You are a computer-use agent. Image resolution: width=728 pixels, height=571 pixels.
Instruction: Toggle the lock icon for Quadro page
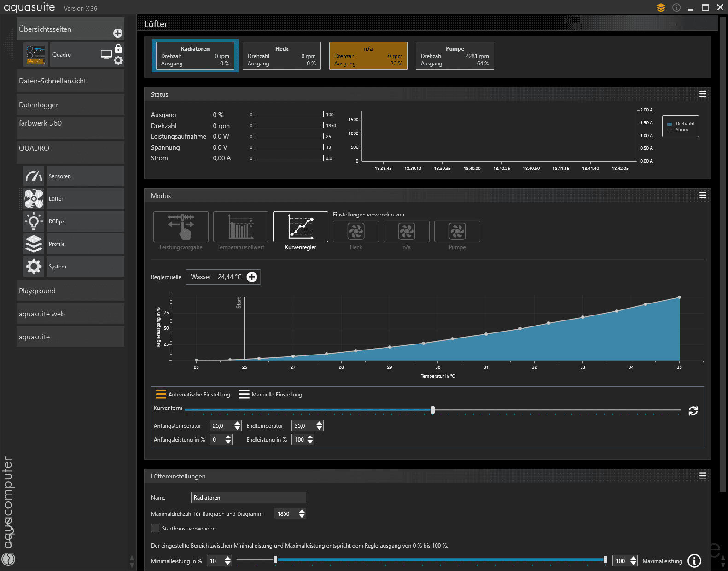(x=118, y=48)
